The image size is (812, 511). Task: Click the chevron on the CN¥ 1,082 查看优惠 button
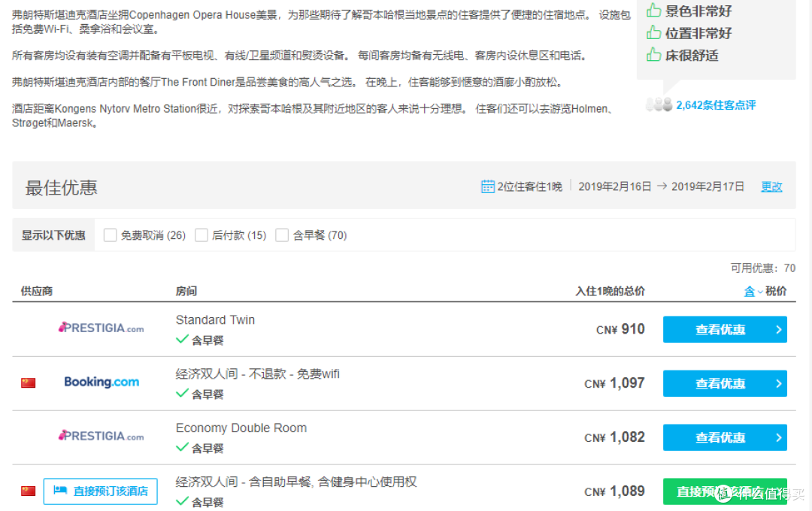778,437
